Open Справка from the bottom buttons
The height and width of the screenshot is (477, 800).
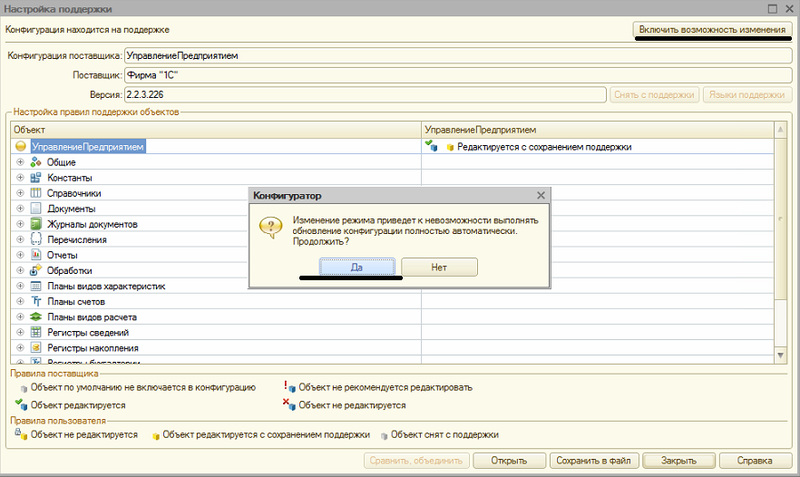pyautogui.click(x=755, y=461)
